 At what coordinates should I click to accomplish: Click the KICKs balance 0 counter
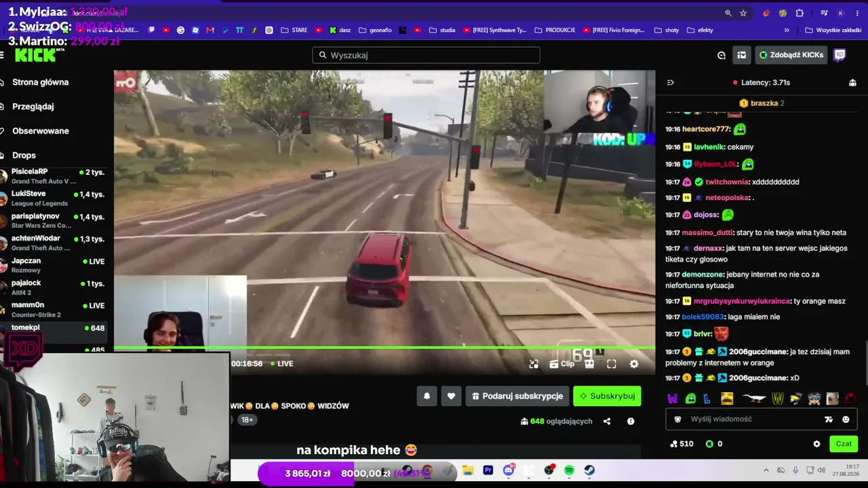tap(714, 444)
